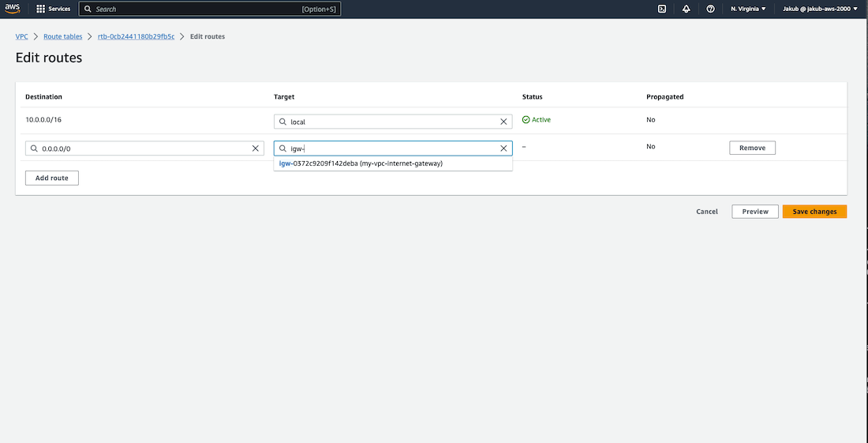Click Save changes button
The width and height of the screenshot is (868, 443).
pyautogui.click(x=814, y=212)
